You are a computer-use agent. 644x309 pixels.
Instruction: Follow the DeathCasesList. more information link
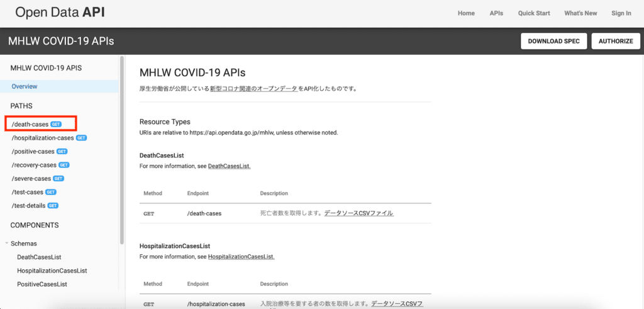[229, 166]
